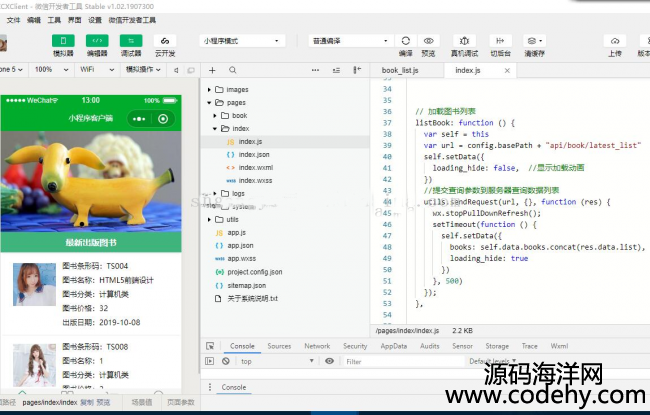Open the cloud development console icon

(165, 41)
